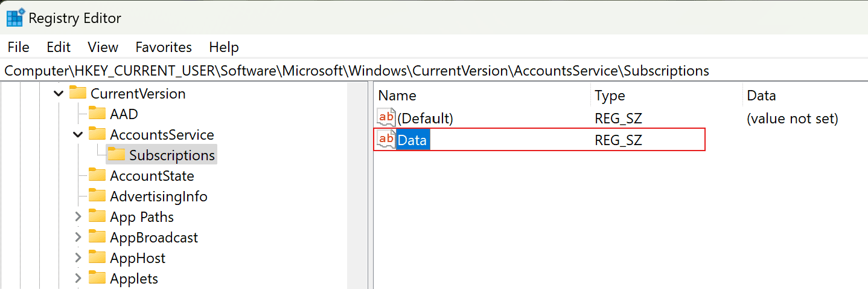Select the (Default) value name

425,119
